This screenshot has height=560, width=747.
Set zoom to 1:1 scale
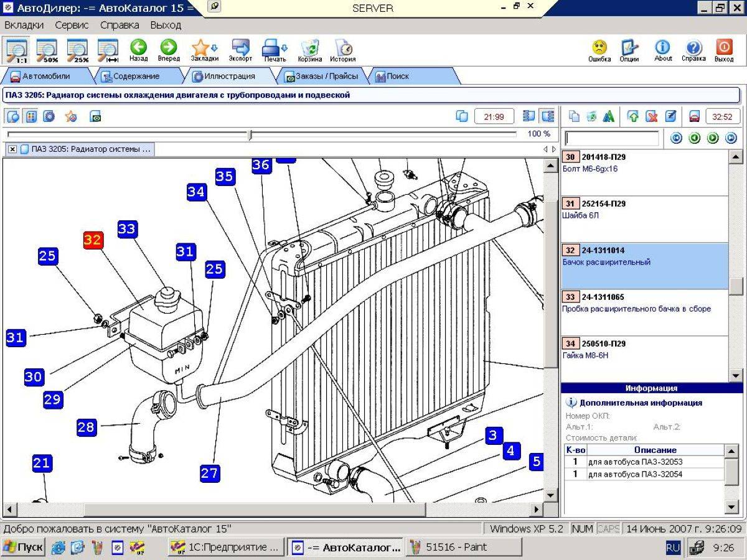pos(17,50)
